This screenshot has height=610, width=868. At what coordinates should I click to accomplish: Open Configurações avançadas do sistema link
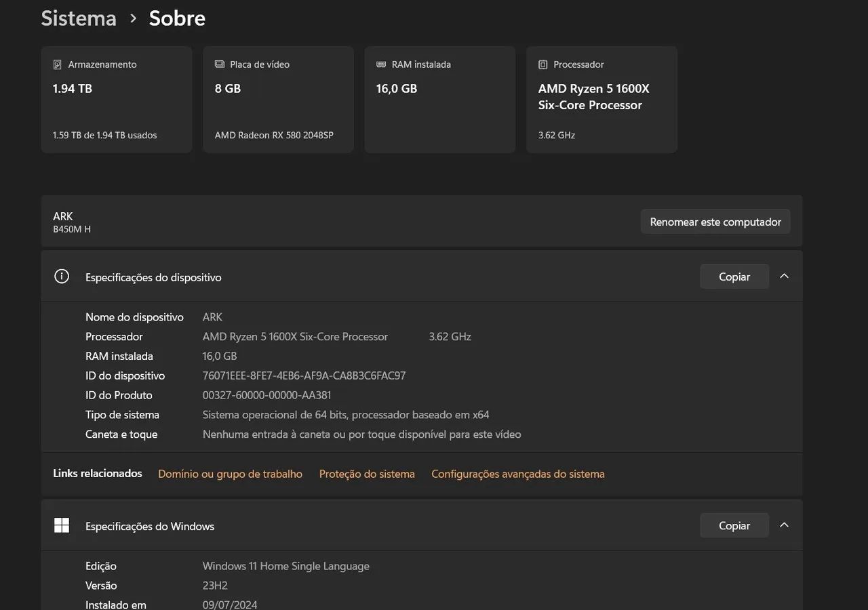tap(518, 474)
